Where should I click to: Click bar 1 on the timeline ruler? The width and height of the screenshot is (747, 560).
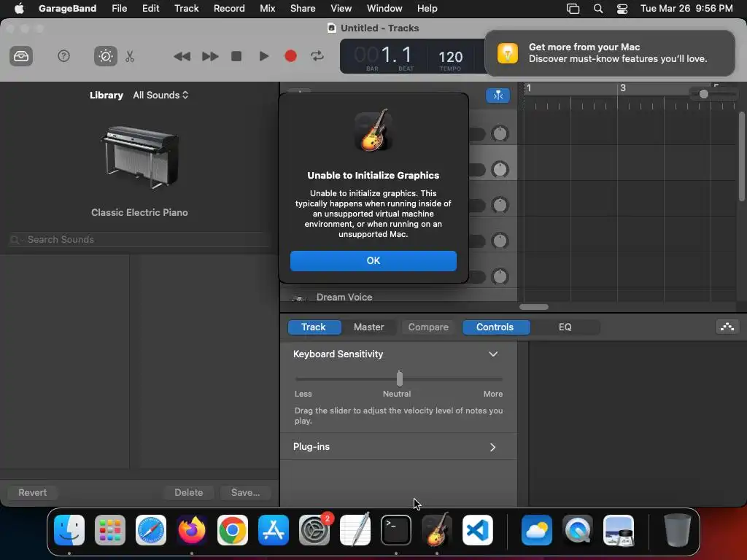(x=528, y=88)
